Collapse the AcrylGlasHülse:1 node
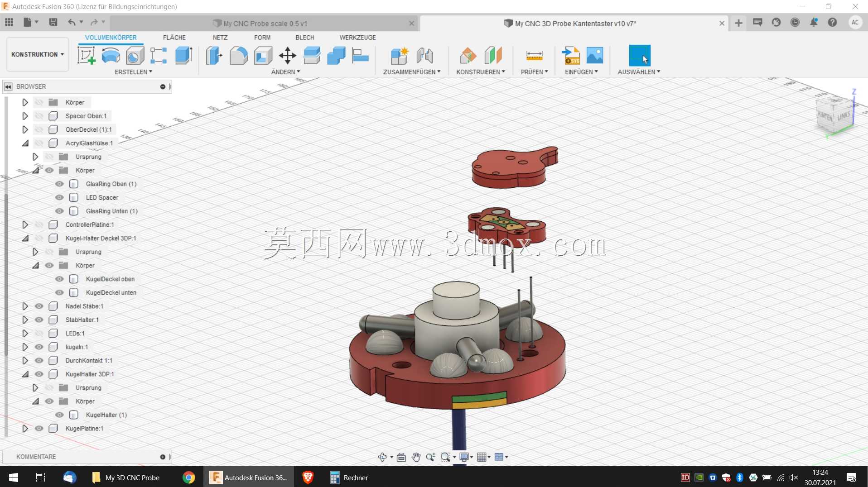This screenshot has width=868, height=487. [x=25, y=143]
